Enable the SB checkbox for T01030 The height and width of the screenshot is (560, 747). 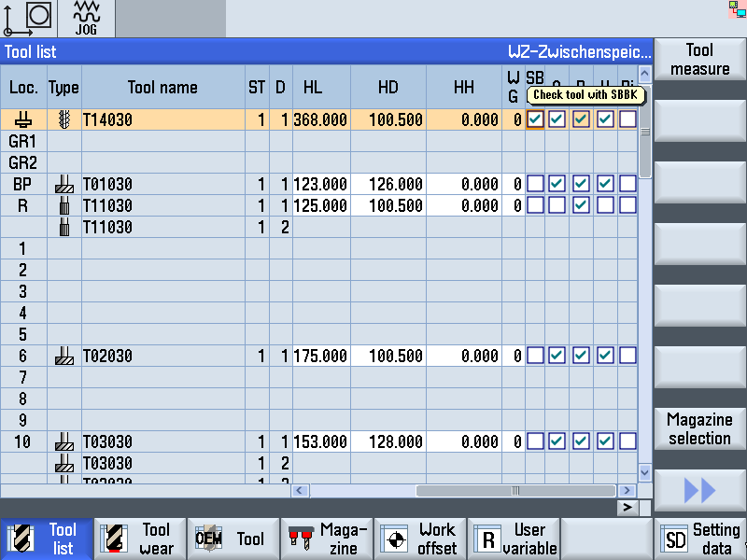[535, 184]
